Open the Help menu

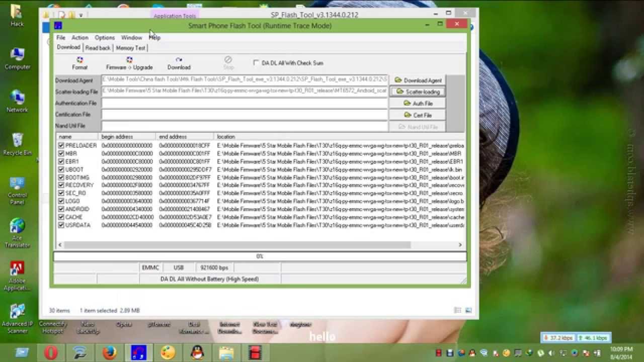[x=154, y=38]
